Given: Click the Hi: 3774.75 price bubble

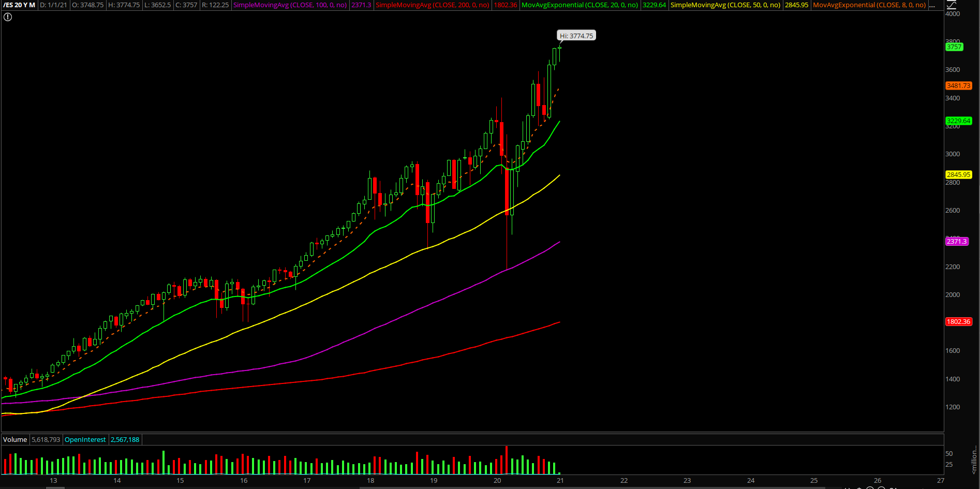Looking at the screenshot, I should (x=576, y=36).
